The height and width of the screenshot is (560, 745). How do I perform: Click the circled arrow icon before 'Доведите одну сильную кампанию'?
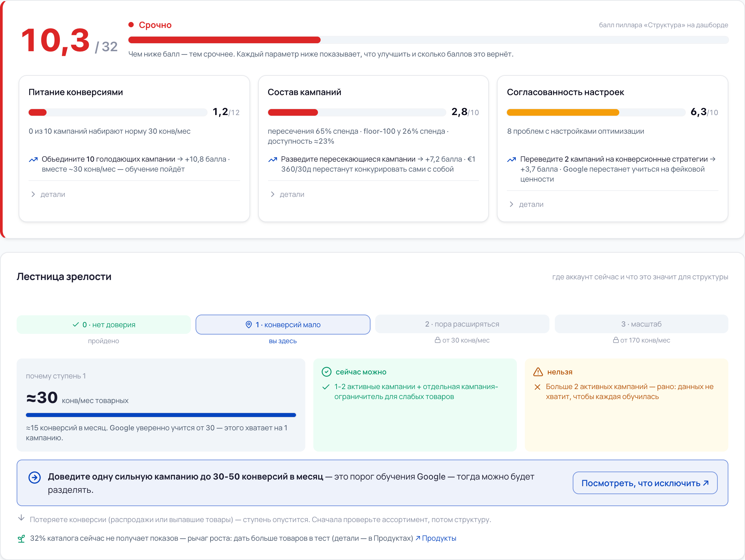pos(34,477)
